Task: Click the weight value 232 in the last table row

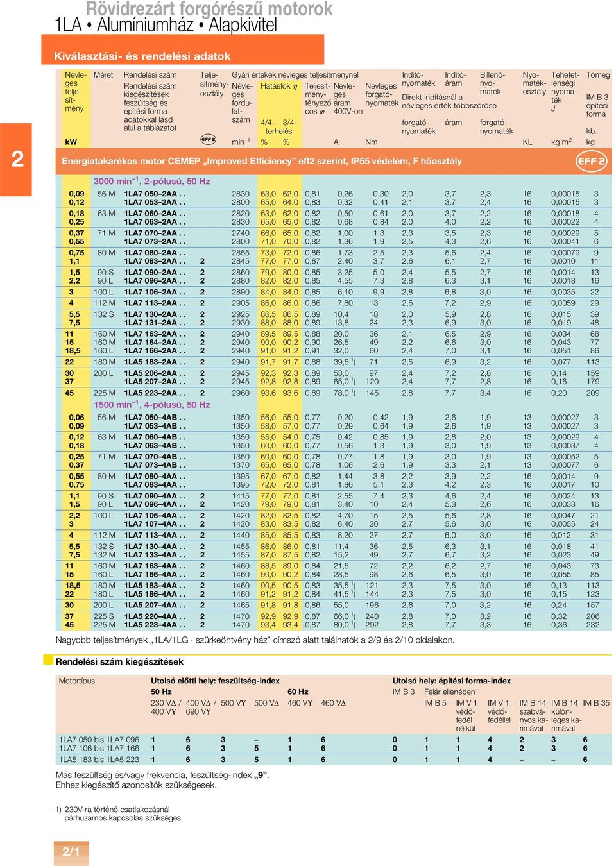Action: tap(593, 625)
